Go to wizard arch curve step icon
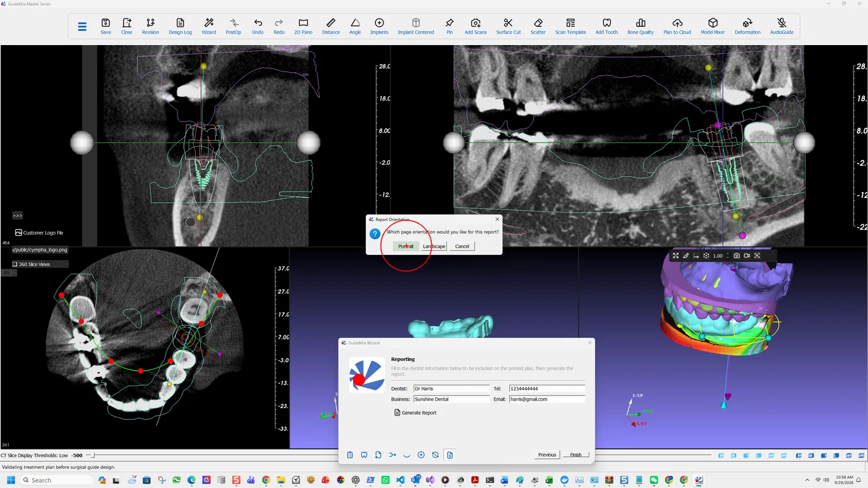Screen dimensions: 868x488 [x=407, y=455]
